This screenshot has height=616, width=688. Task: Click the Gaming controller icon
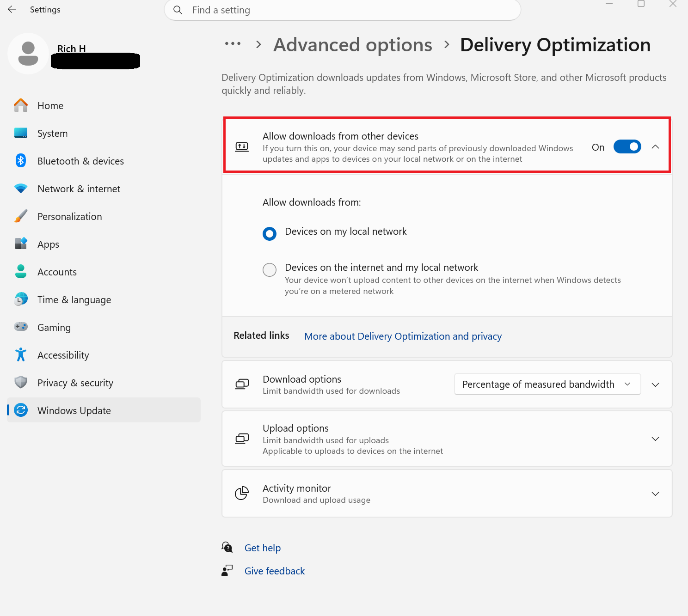[21, 327]
